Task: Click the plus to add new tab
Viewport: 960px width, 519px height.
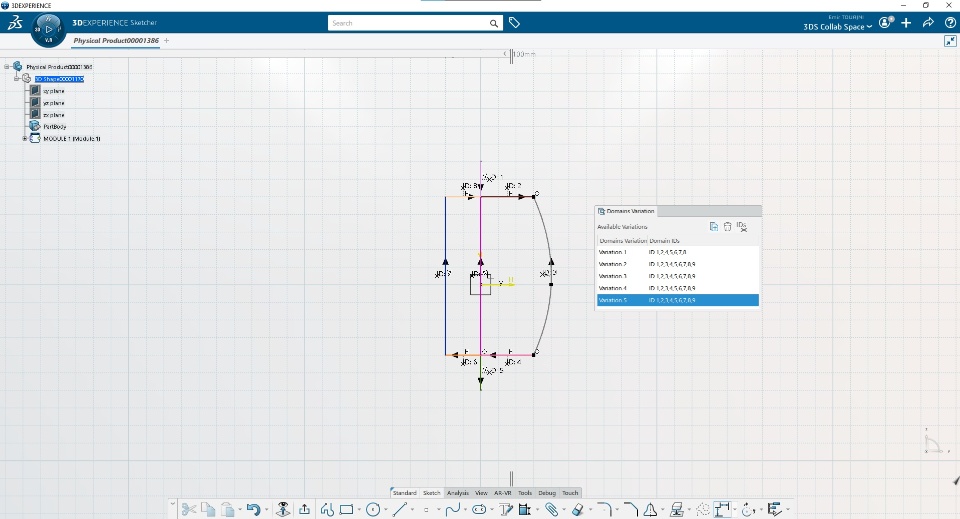Action: click(x=167, y=40)
